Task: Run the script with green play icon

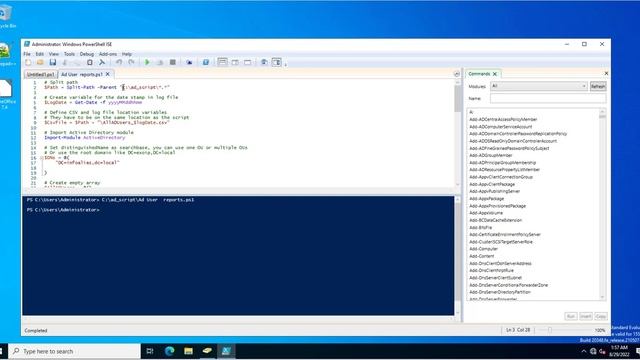Action: coord(147,62)
